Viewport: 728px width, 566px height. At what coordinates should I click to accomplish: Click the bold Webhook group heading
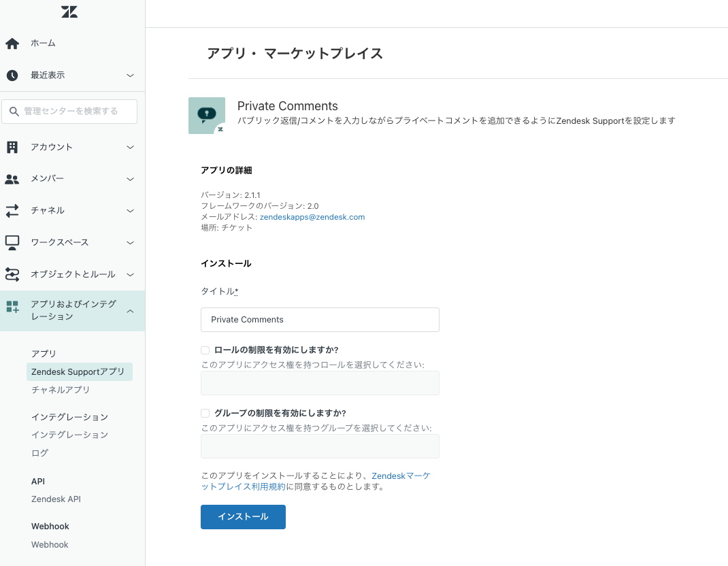(x=50, y=527)
